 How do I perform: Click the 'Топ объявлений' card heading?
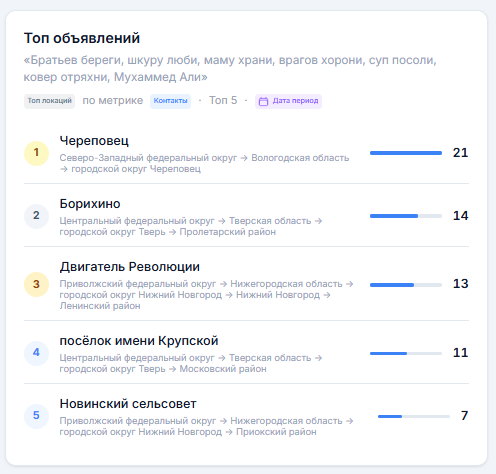(82, 38)
